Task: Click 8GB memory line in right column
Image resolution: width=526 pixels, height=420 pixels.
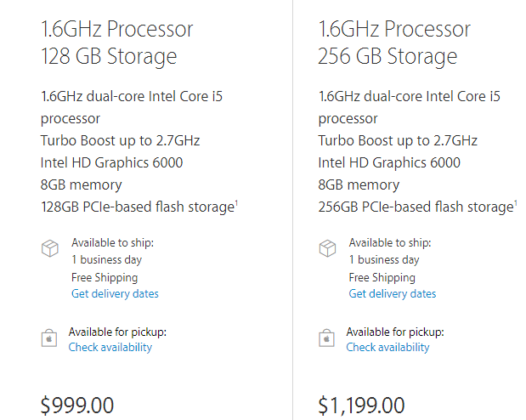Action: pyautogui.click(x=359, y=185)
